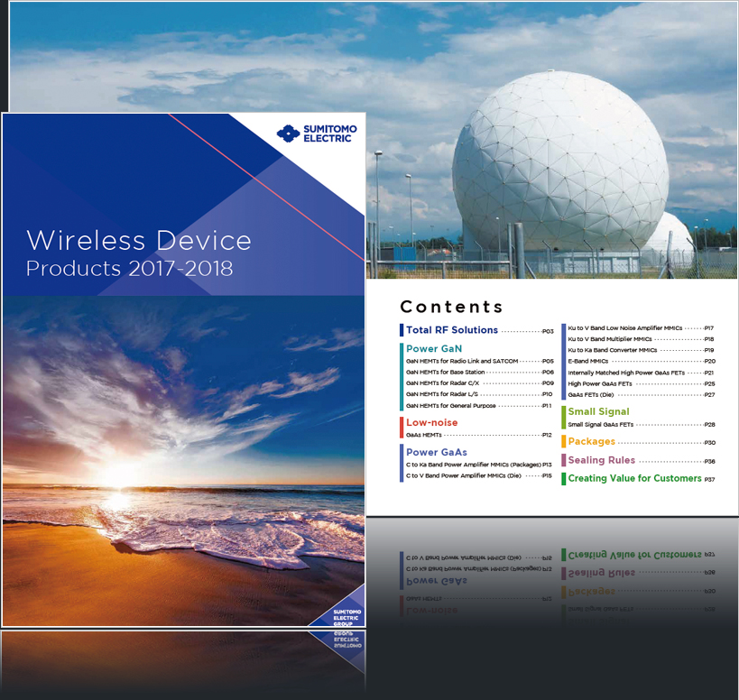Screen dimensions: 739x700
Task: Select the 'Products 2017-2018' subtitle
Action: coord(129,269)
